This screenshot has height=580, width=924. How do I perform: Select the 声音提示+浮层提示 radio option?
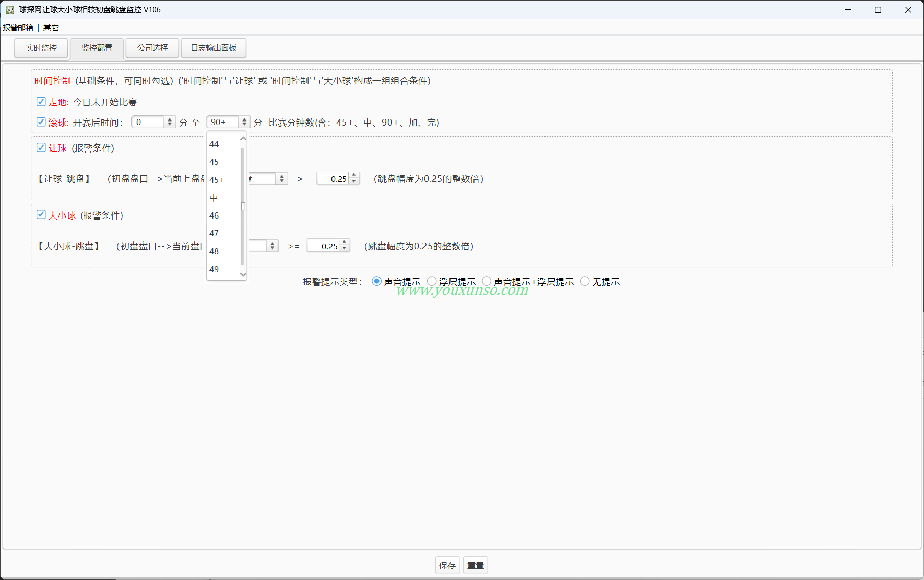[487, 281]
